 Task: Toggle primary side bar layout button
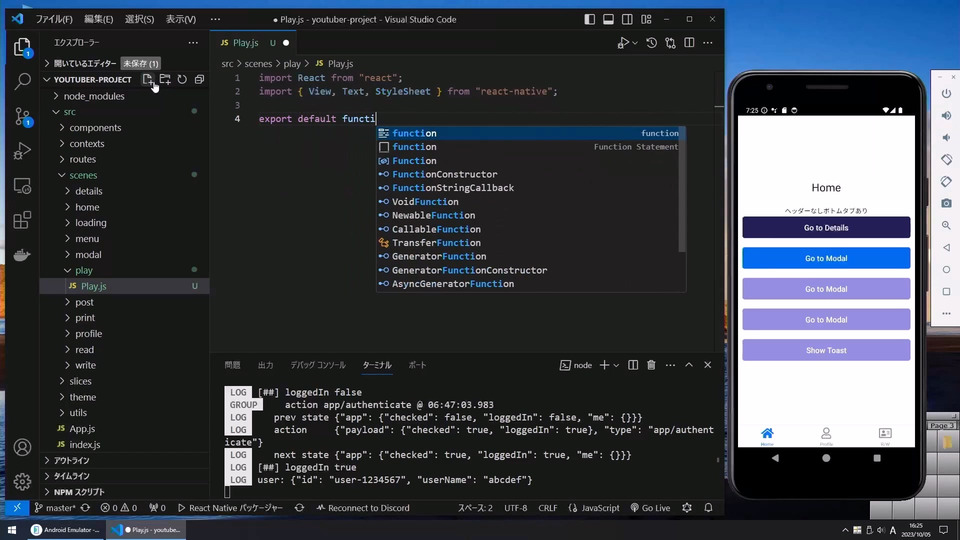coord(590,20)
